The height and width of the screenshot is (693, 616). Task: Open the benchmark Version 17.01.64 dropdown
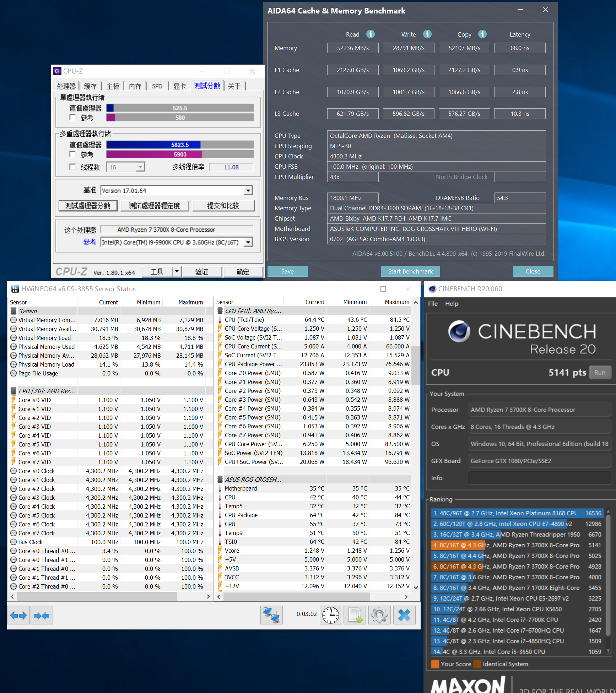(248, 190)
